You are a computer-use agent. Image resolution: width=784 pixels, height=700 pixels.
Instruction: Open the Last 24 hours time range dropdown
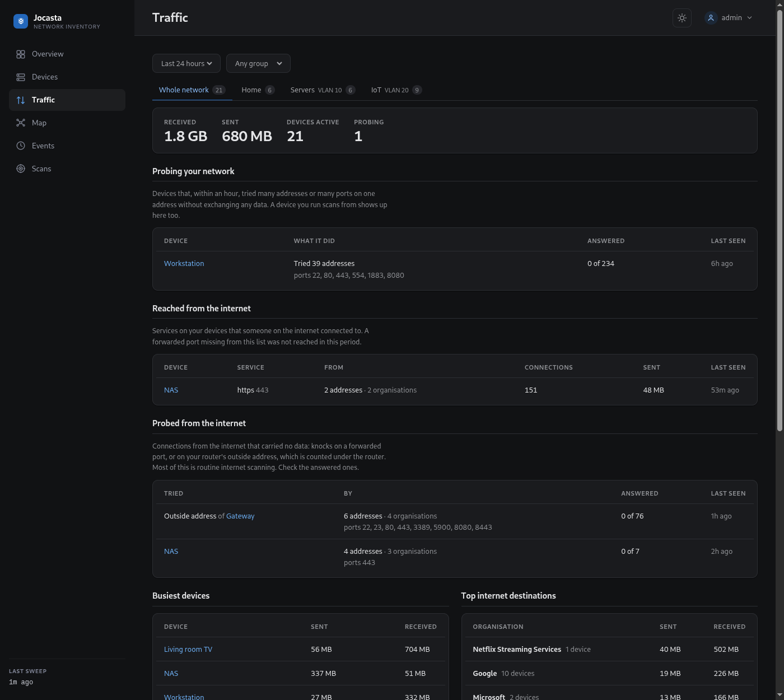coord(186,64)
